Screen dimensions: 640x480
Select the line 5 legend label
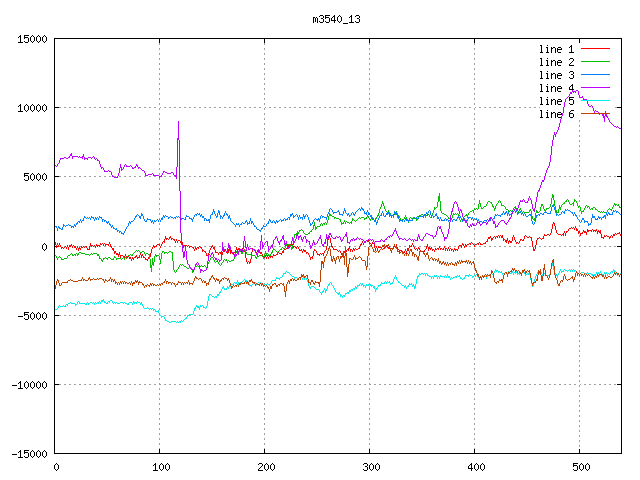556,101
